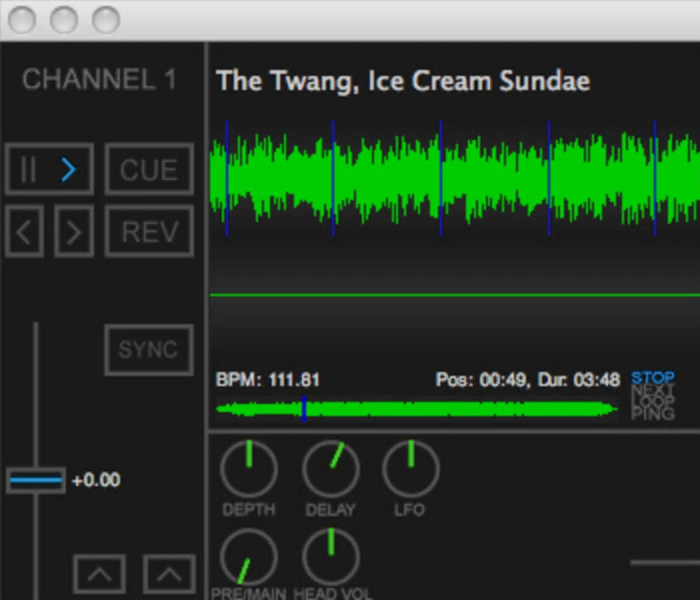
Task: Click the blue position marker in overview waveform
Action: click(x=304, y=409)
